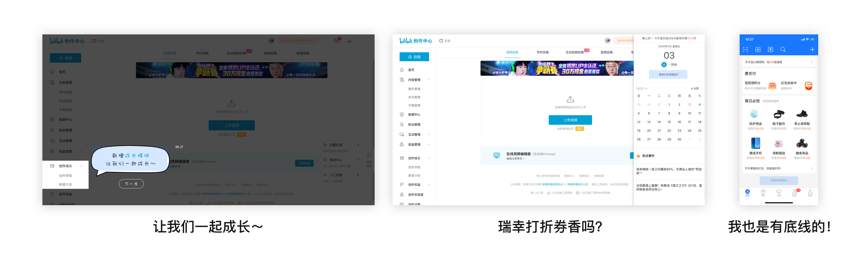Image resolution: width=868 pixels, height=264 pixels.
Task: Switch to 视频投稿 tab in middle screenshot
Action: 512,52
